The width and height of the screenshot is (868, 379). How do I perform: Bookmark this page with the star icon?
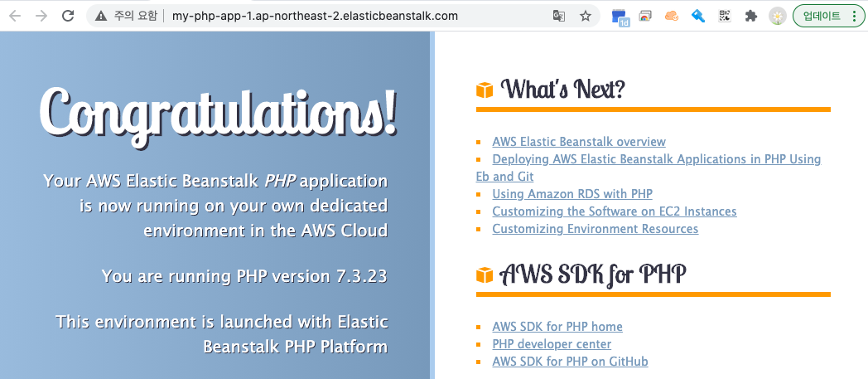(x=585, y=16)
